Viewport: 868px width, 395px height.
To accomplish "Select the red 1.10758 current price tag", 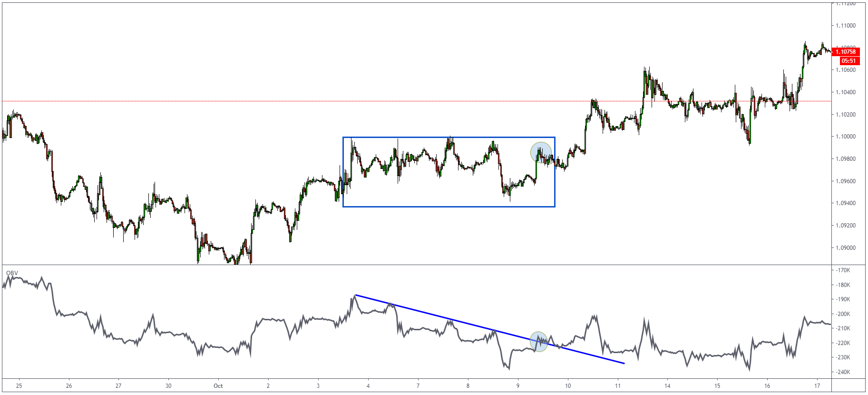I will tap(846, 52).
